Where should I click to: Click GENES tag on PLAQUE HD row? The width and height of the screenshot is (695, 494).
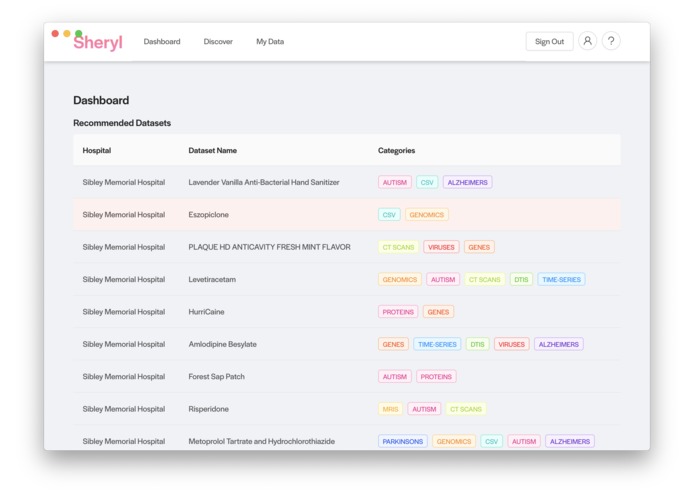[x=479, y=247]
